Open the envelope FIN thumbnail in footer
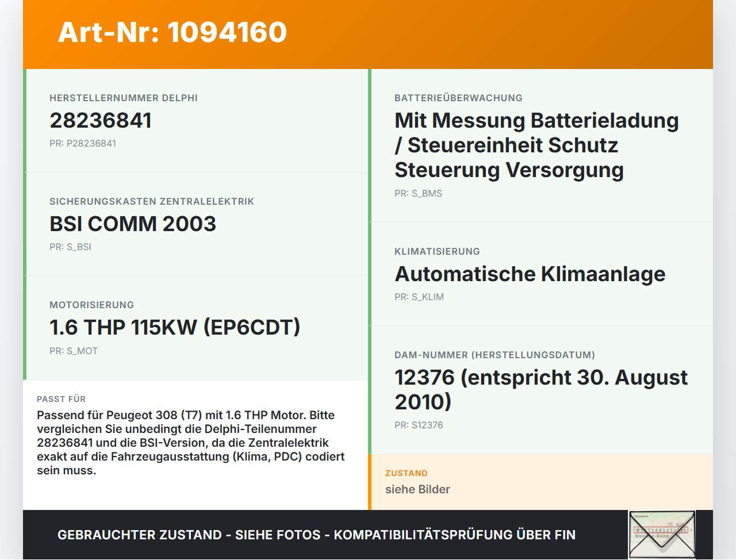Viewport: 736px width, 560px height. click(662, 534)
